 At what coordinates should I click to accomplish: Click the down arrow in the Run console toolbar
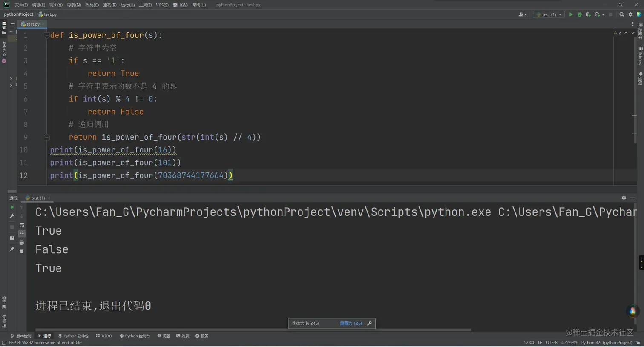[x=22, y=216]
